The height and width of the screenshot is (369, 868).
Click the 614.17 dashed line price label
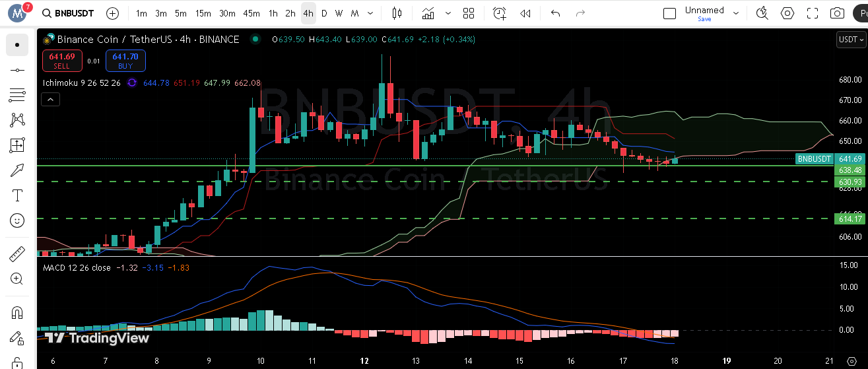tap(850, 218)
